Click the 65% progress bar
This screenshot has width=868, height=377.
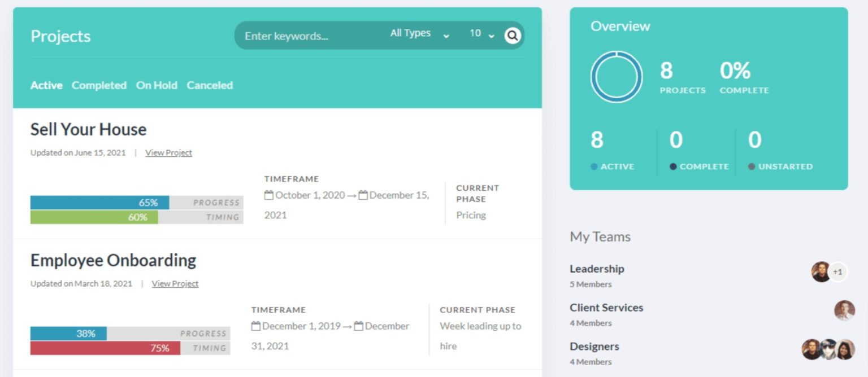pos(99,202)
